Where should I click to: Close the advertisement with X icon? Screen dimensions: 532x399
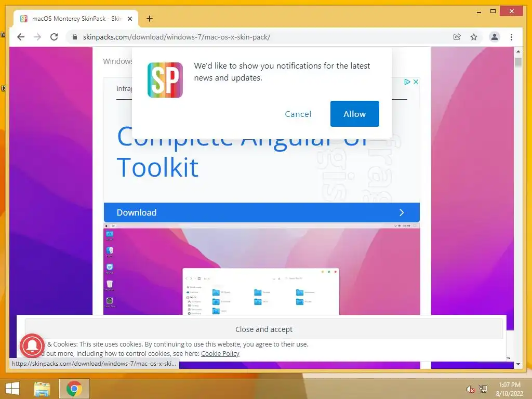point(416,82)
